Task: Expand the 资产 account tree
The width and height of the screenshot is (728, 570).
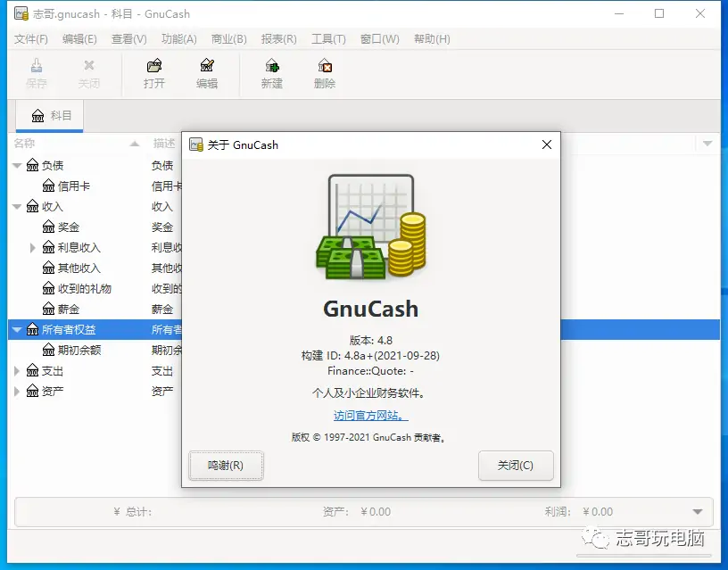Action: point(18,392)
